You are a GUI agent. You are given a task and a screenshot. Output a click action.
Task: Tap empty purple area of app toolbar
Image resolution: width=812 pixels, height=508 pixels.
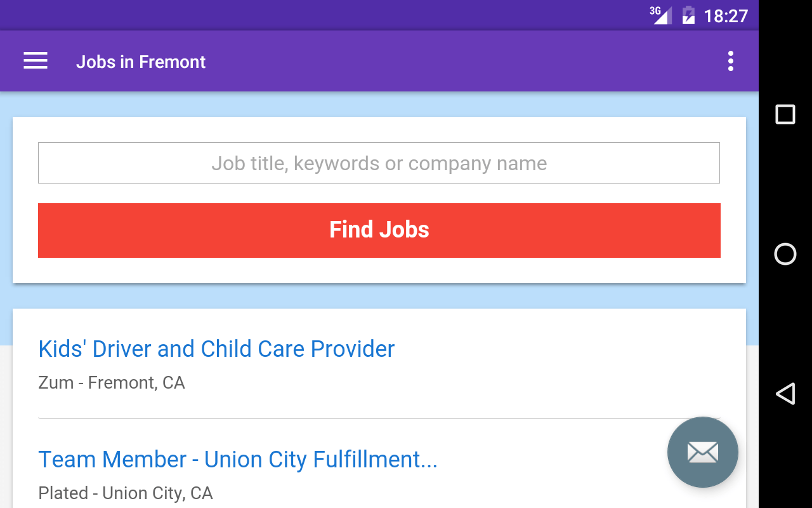coord(444,61)
